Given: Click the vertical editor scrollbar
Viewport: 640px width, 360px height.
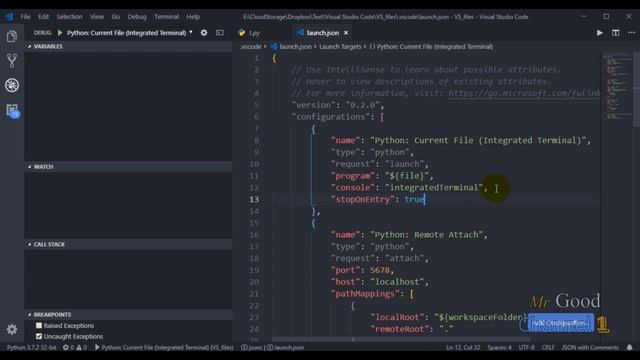Looking at the screenshot, I should pyautogui.click(x=637, y=90).
